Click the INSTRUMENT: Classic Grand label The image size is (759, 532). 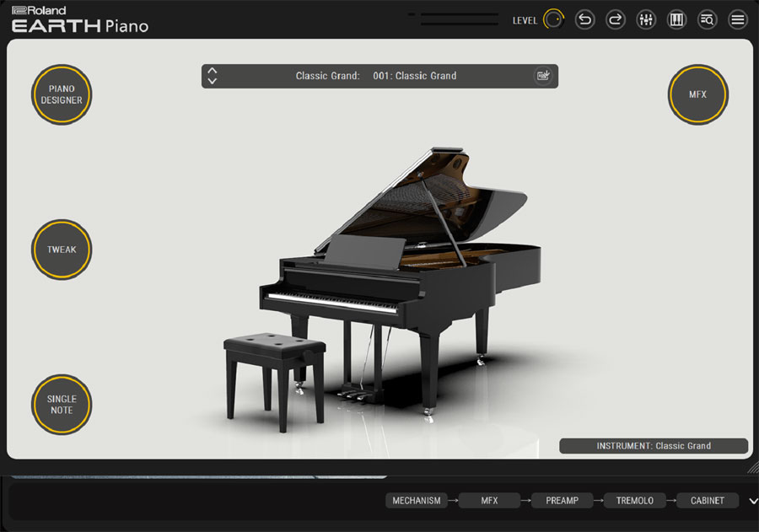654,445
